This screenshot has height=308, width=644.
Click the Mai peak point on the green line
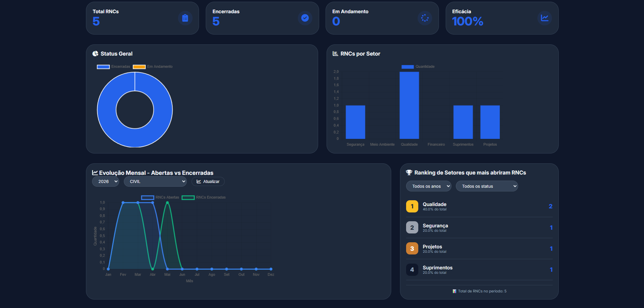[x=168, y=203]
